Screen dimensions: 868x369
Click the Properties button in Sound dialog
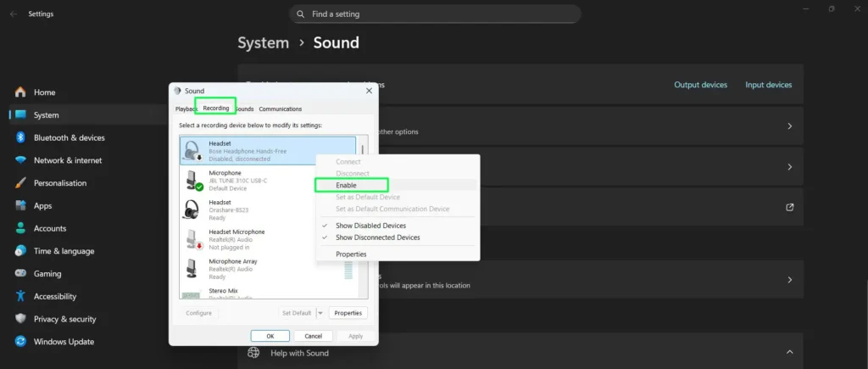tap(348, 313)
